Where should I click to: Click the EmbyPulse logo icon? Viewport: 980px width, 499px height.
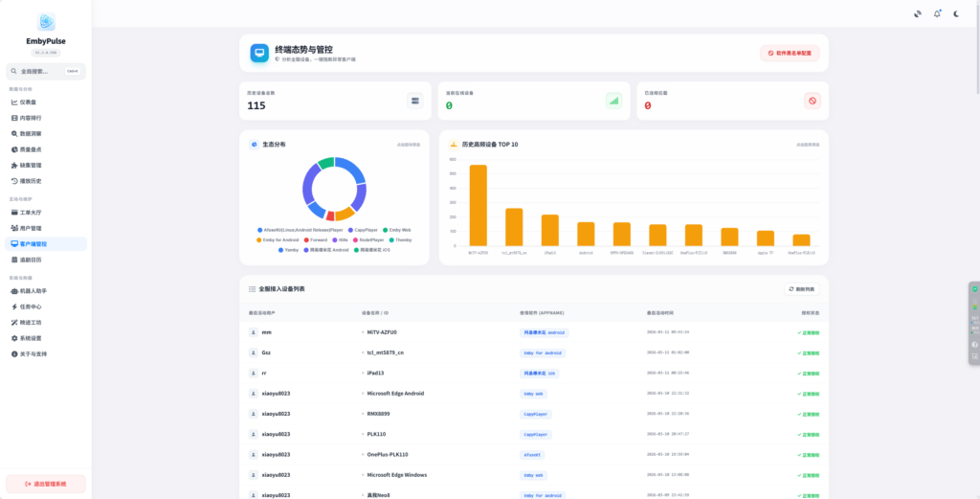tap(46, 22)
